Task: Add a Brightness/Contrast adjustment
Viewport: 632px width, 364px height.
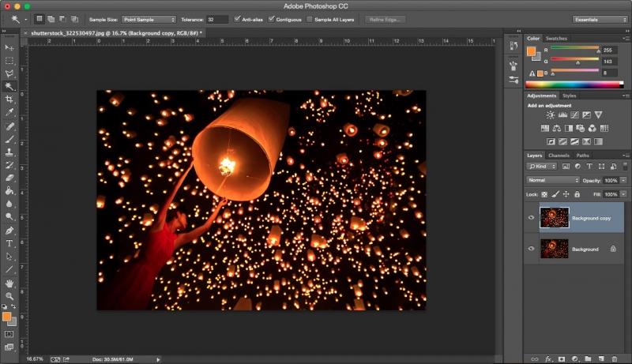Action: click(550, 115)
